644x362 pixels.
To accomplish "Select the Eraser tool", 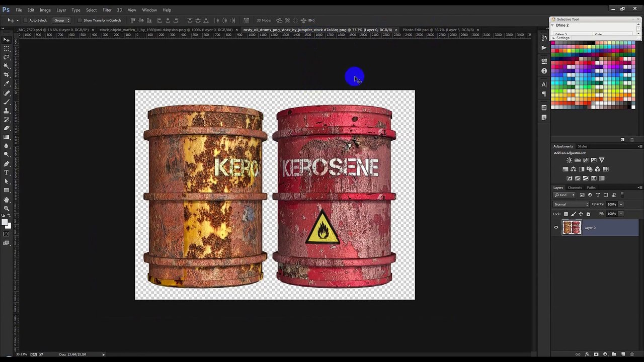I will coord(7,128).
